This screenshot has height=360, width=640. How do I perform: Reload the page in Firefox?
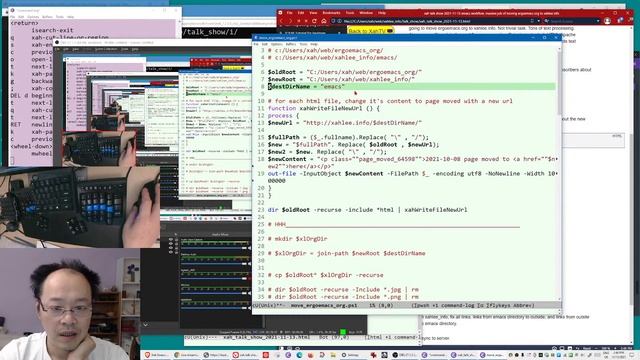314,21
